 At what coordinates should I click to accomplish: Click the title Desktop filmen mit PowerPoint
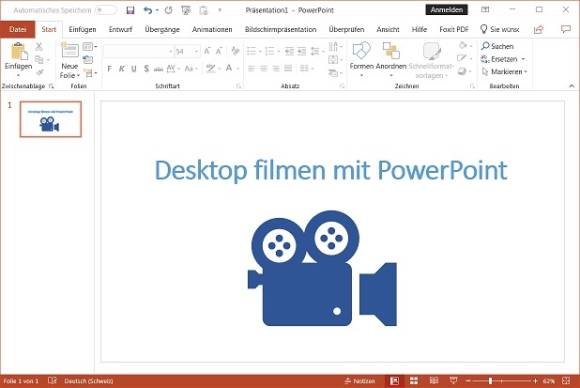[331, 170]
